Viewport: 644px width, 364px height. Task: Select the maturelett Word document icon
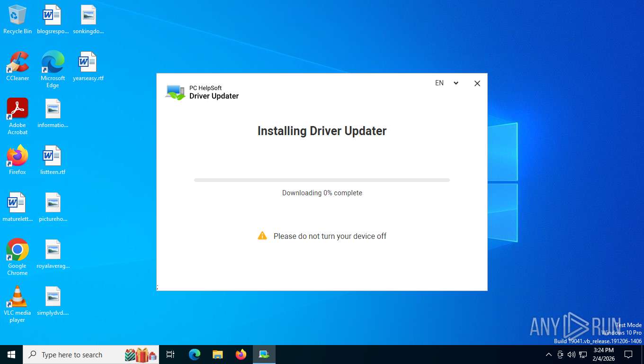[18, 207]
